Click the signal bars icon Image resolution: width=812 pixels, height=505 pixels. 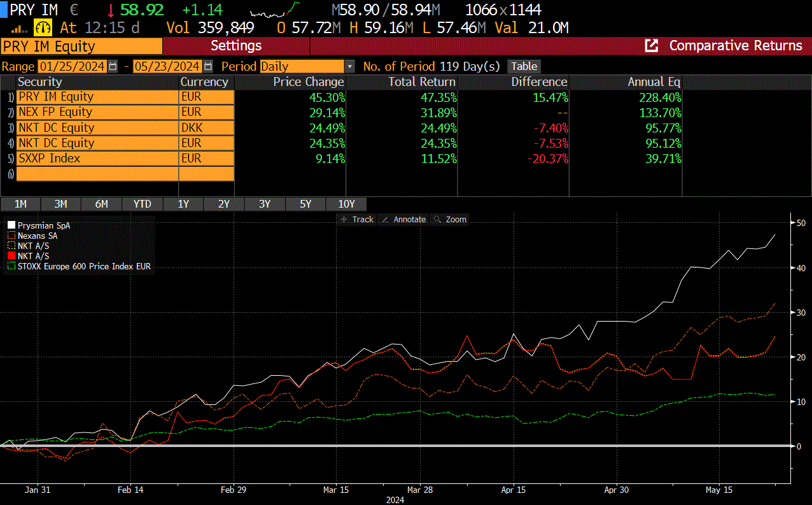click(20, 29)
